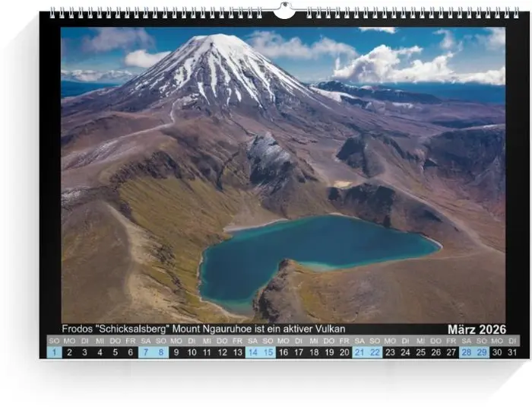Select day 10 in the date strip
The height and width of the screenshot is (407, 532).
192,352
